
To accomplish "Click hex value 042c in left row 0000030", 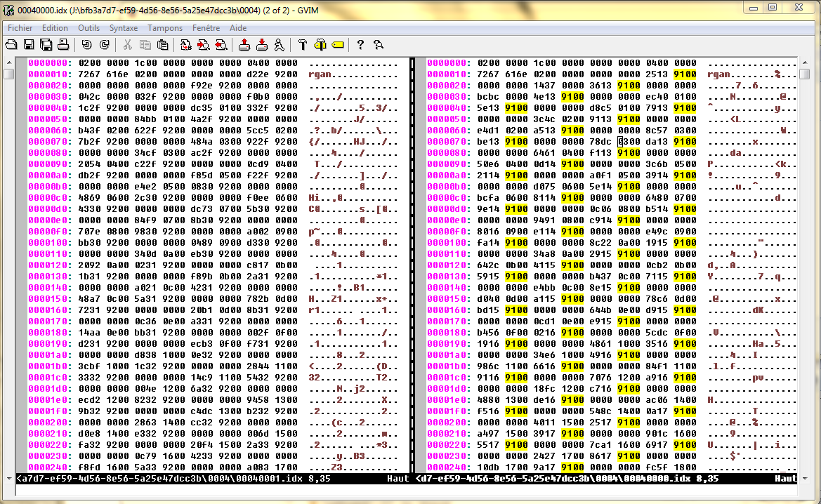I will click(89, 97).
